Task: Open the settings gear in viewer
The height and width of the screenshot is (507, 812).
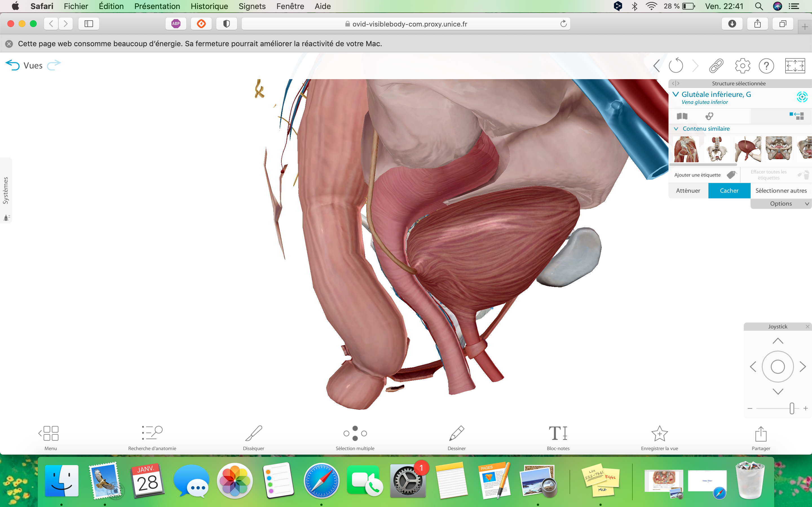Action: 742,66
